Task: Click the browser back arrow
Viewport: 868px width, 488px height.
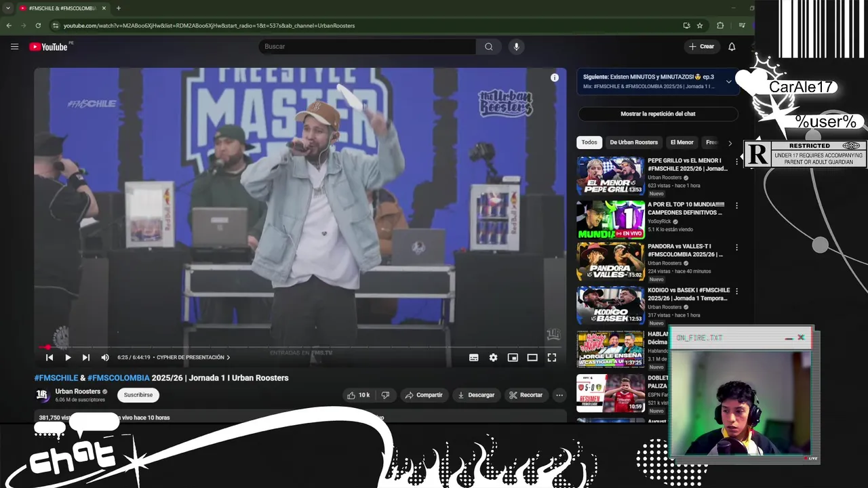Action: [9, 26]
